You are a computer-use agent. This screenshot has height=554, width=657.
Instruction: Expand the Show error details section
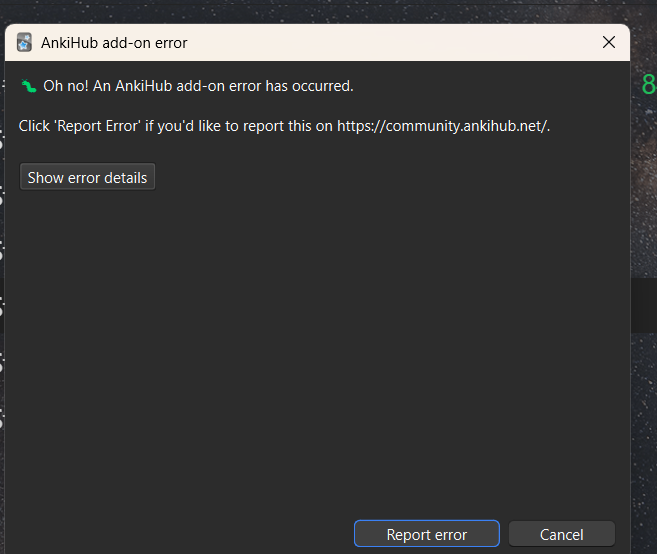click(x=87, y=178)
